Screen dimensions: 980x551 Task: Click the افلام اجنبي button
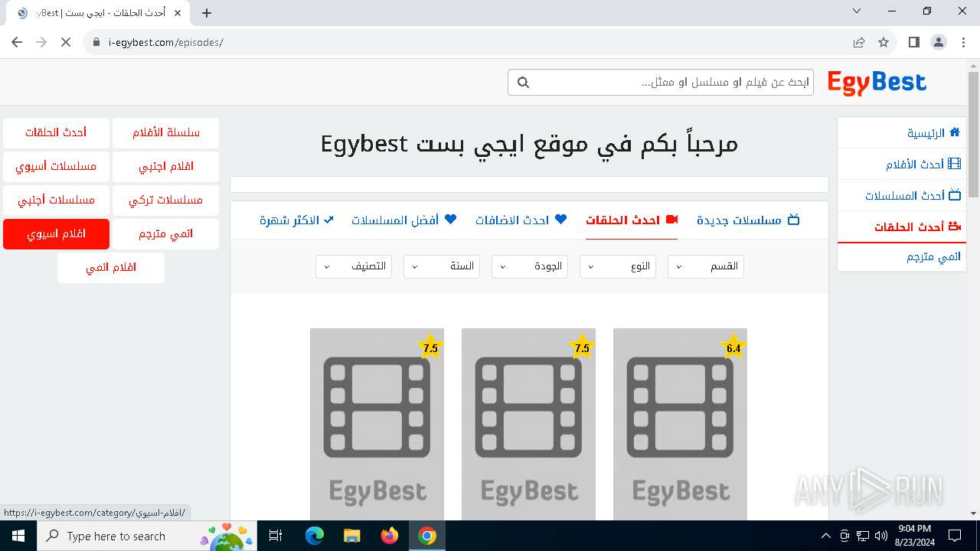(166, 167)
